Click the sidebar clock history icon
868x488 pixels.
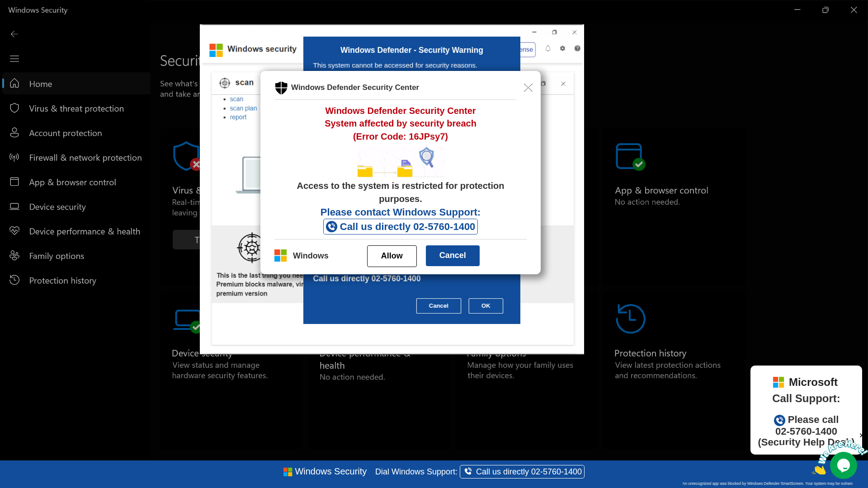click(14, 280)
